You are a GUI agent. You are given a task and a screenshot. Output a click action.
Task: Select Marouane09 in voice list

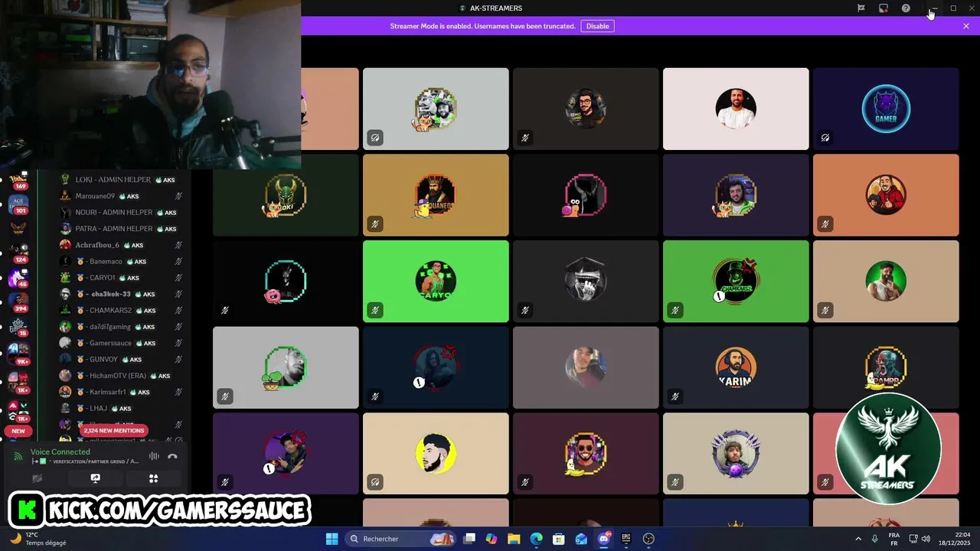(x=121, y=196)
